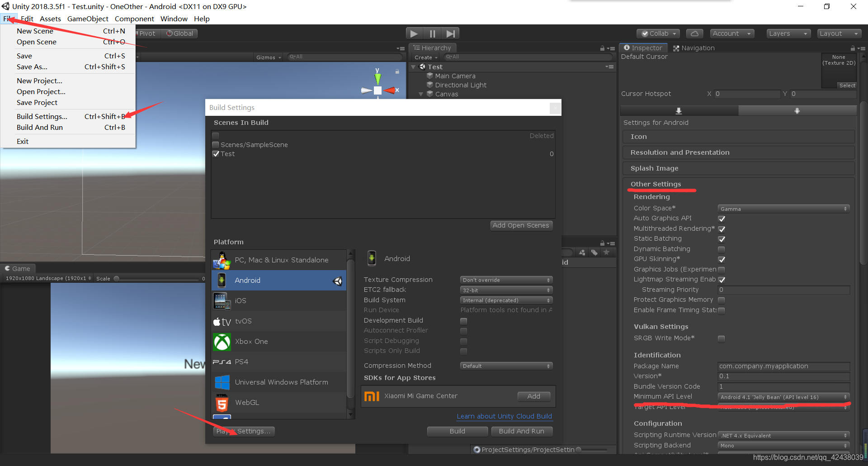Select the iOS platform icon

pos(222,300)
